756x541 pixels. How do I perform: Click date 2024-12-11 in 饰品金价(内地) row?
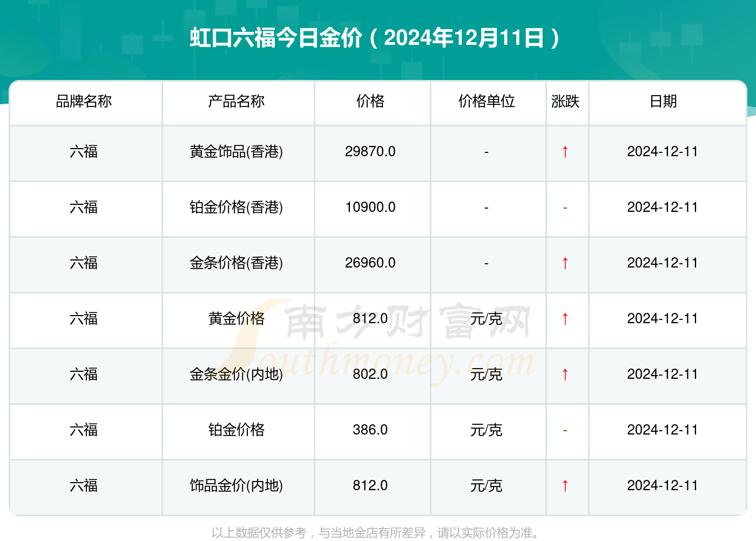click(663, 485)
